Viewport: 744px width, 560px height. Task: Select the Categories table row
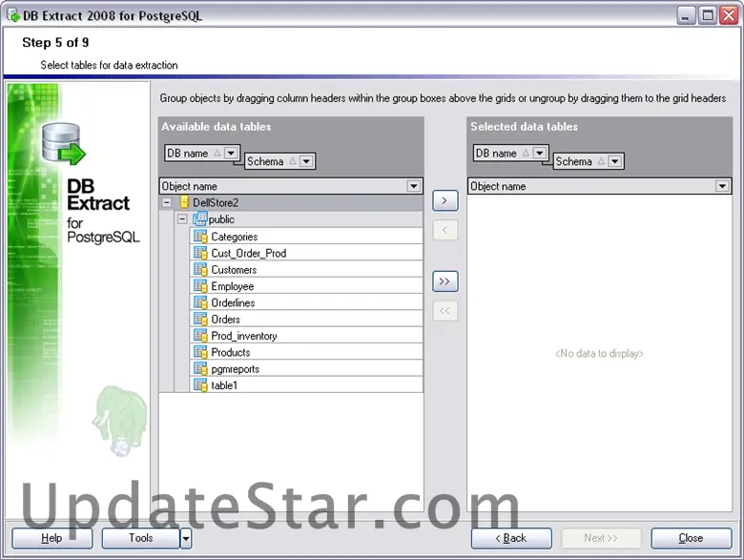tap(306, 237)
